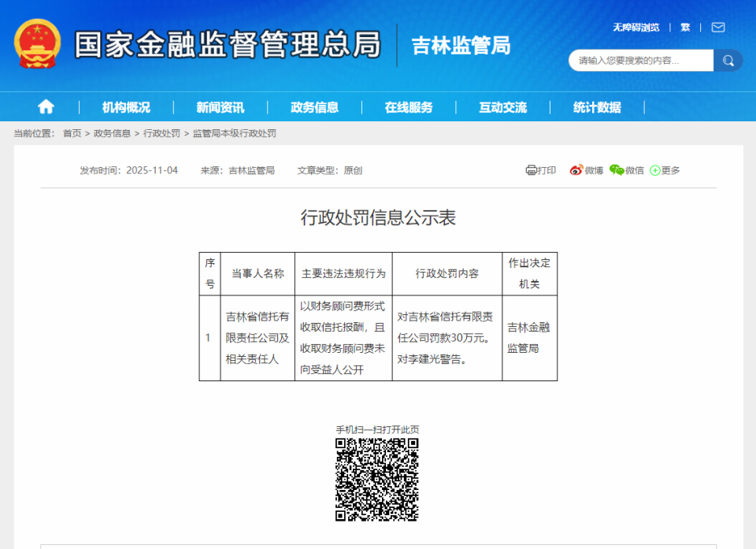Image resolution: width=756 pixels, height=549 pixels.
Task: Go to 首页 from the breadcrumb
Action: pyautogui.click(x=71, y=133)
